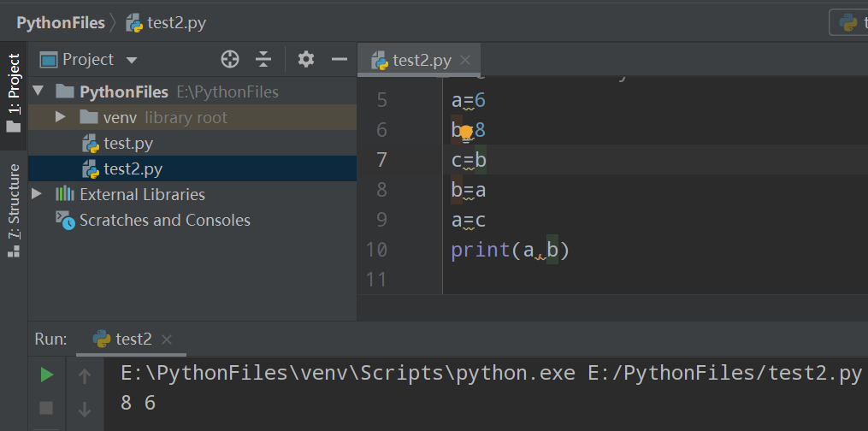Screen dimensions: 868x431
Task: Click the E:\PythonFiles path label
Action: click(227, 92)
